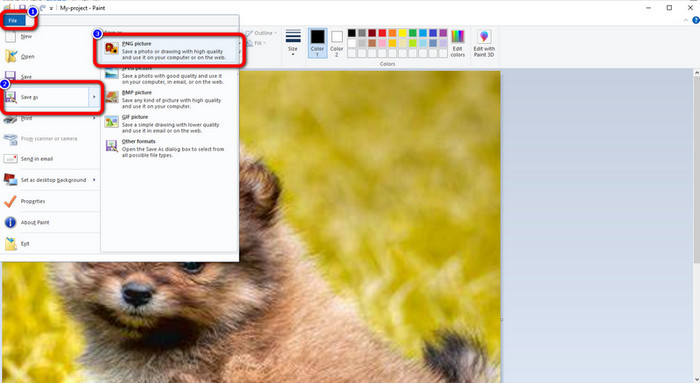Select the GIF picture icon
Screen dimensions: 700x383
pos(112,121)
